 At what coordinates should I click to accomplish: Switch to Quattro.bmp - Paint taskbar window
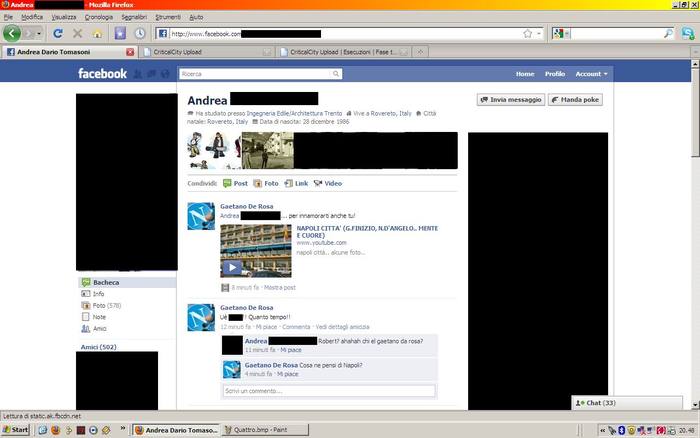tap(265, 430)
